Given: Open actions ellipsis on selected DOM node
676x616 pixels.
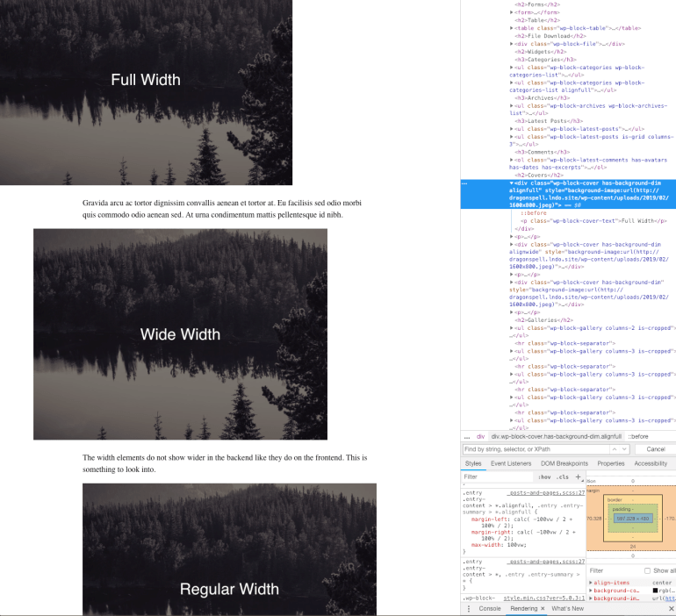Looking at the screenshot, I should pos(464,183).
